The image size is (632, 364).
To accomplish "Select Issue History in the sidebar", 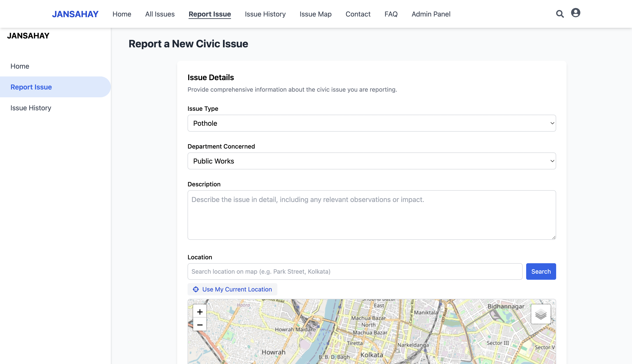I will pyautogui.click(x=31, y=108).
